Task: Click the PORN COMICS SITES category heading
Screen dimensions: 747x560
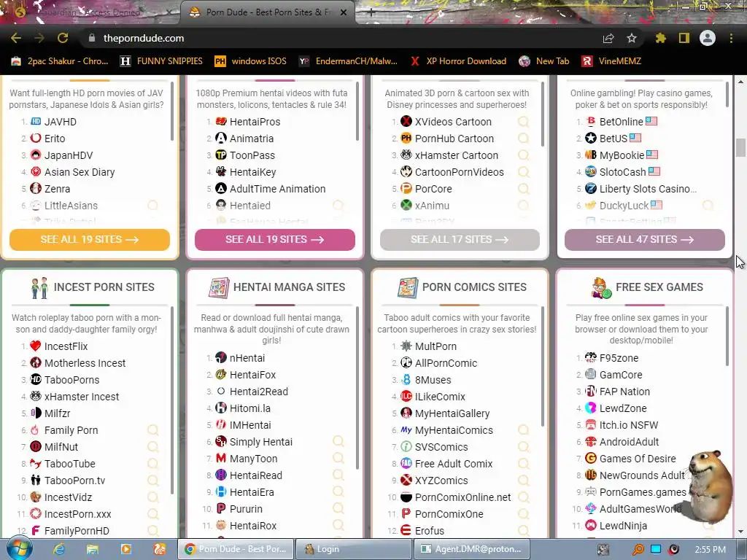Action: tap(474, 287)
